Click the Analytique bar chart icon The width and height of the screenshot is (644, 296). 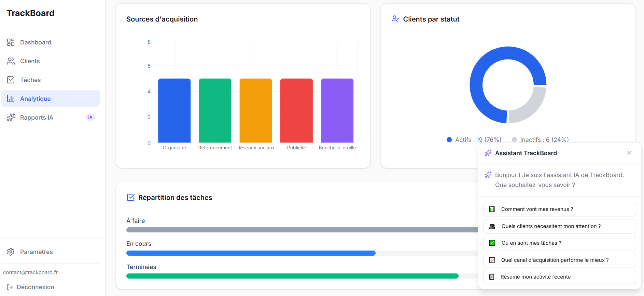point(11,98)
